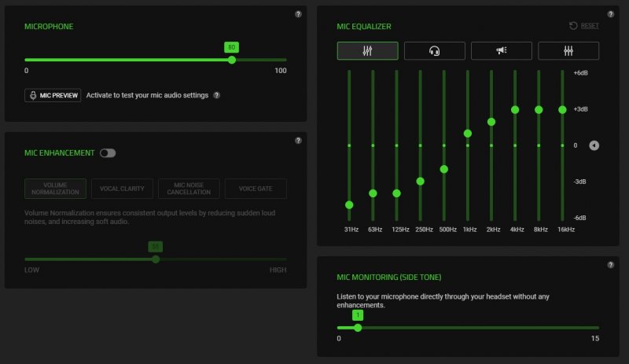Click the microphone volume slider handle
The height and width of the screenshot is (364, 629).
pyautogui.click(x=231, y=60)
